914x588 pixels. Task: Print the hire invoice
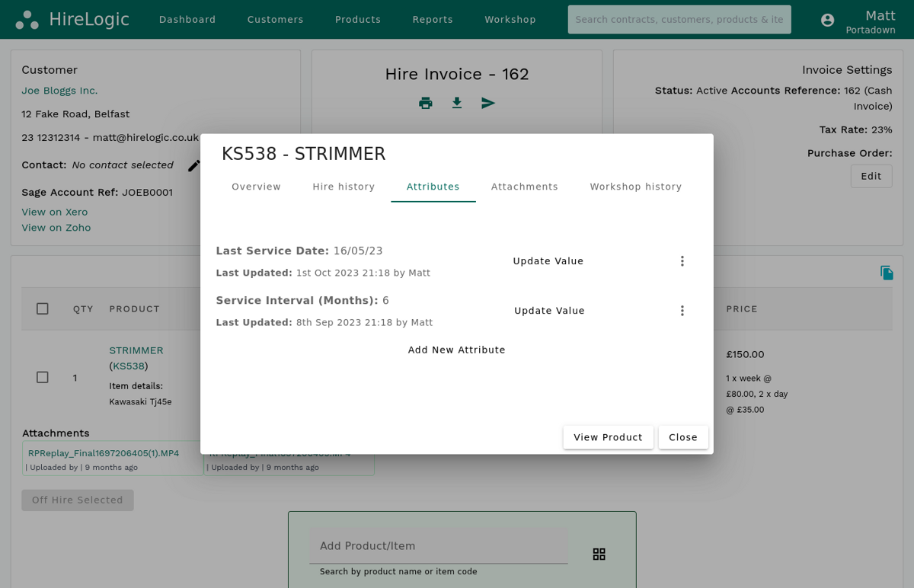point(425,102)
